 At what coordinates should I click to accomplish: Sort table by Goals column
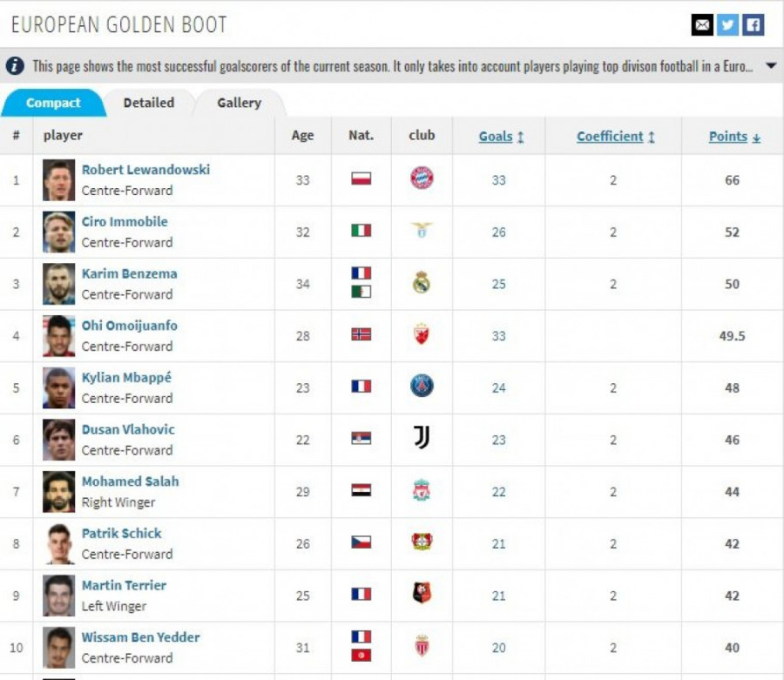[501, 137]
